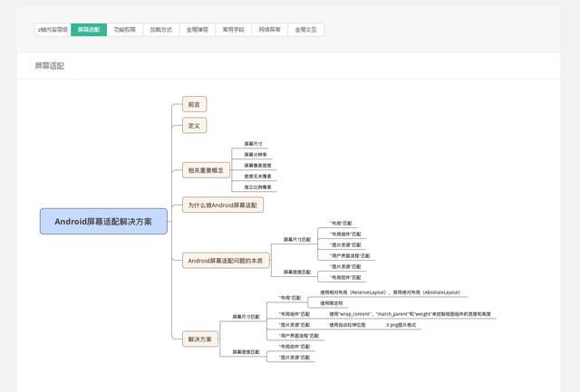The width and height of the screenshot is (580, 392).
Task: Click the 密度无关像素 leaf text
Action: [257, 177]
